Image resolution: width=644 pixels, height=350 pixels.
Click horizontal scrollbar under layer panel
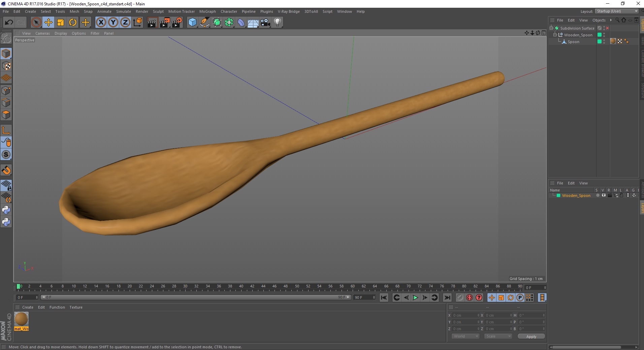[586, 347]
